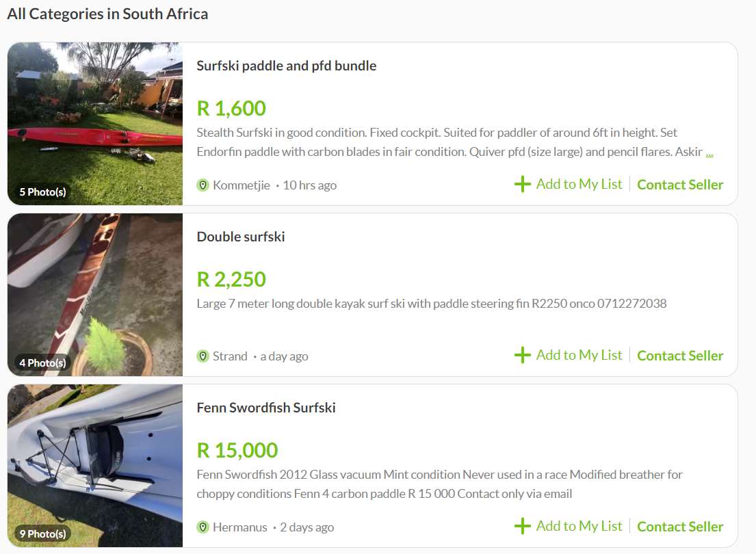Click the Hermanus location pin icon
This screenshot has width=756, height=554.
(203, 527)
